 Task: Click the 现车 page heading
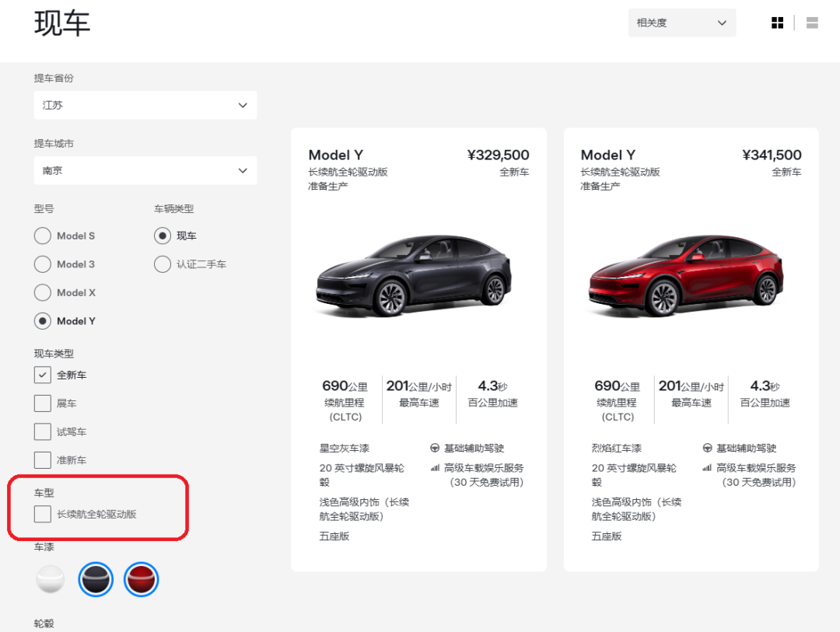[x=62, y=23]
